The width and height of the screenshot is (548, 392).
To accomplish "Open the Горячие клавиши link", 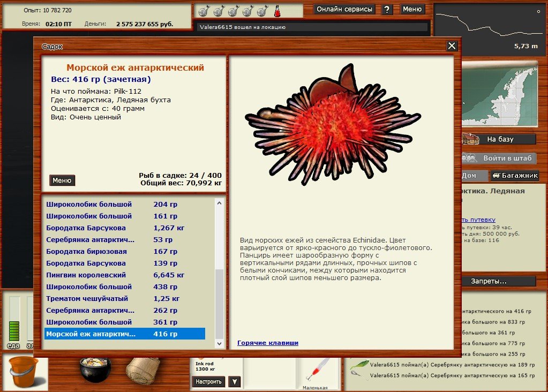I will [x=267, y=343].
